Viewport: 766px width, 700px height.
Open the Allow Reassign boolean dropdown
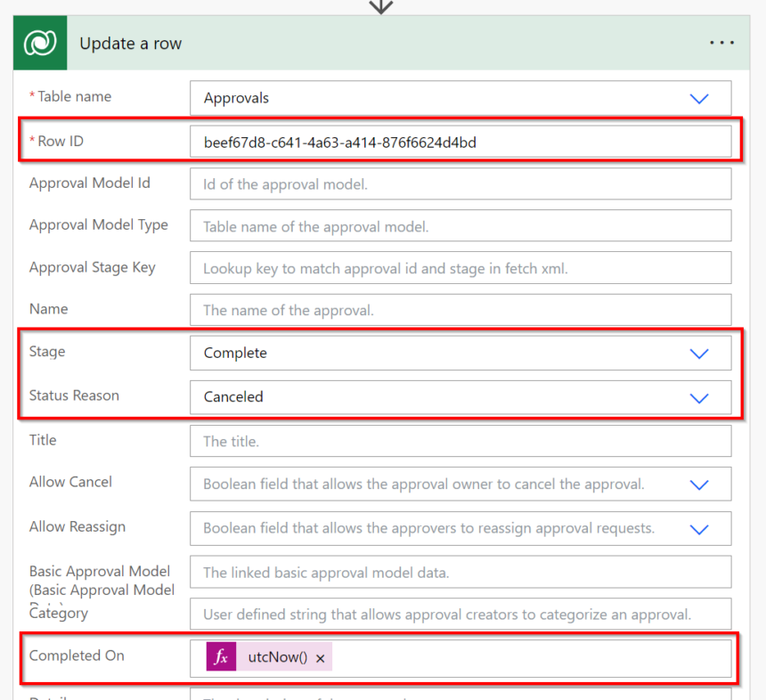point(699,527)
